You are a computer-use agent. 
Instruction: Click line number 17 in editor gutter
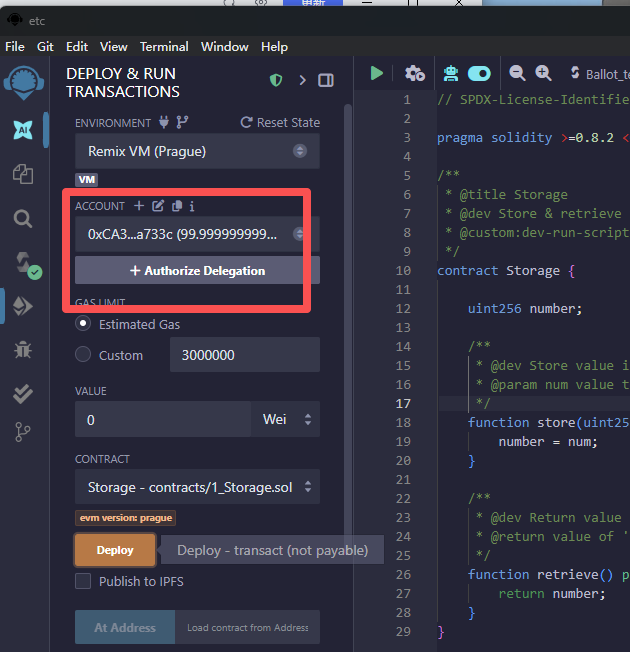tap(403, 403)
